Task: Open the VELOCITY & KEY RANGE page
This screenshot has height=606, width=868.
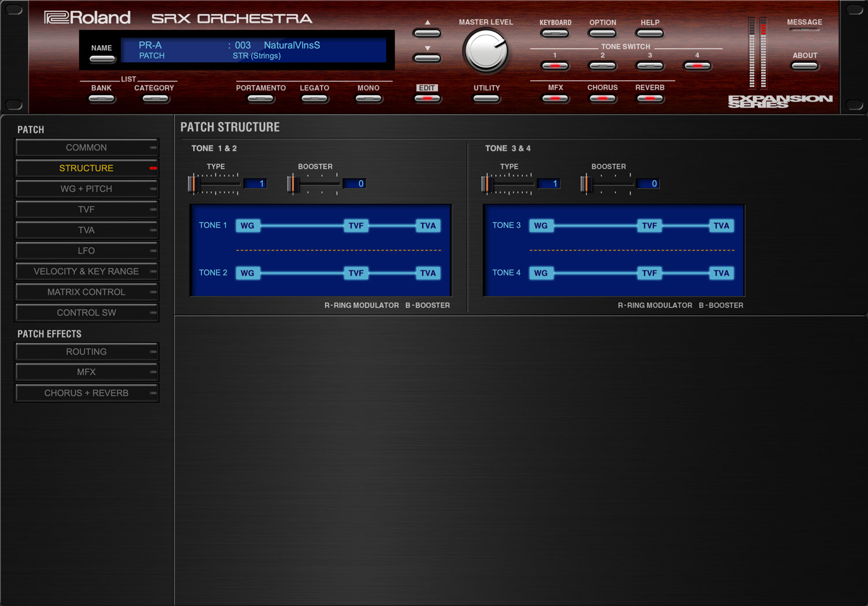Action: pyautogui.click(x=87, y=271)
